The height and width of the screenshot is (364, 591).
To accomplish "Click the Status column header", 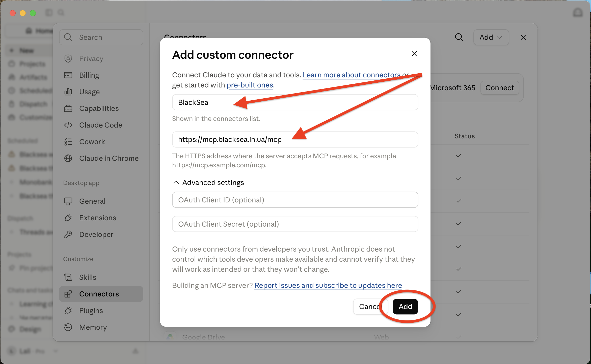I will pos(465,136).
